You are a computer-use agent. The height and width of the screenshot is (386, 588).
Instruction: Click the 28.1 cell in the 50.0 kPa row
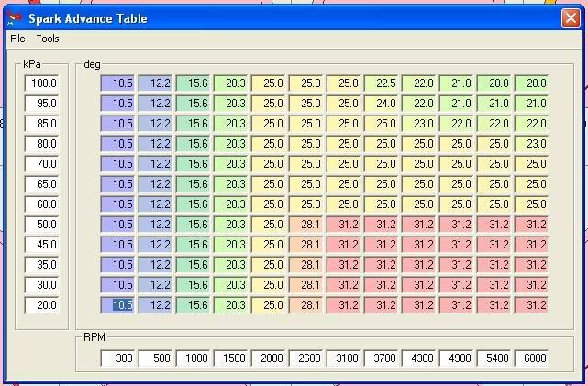click(x=307, y=225)
